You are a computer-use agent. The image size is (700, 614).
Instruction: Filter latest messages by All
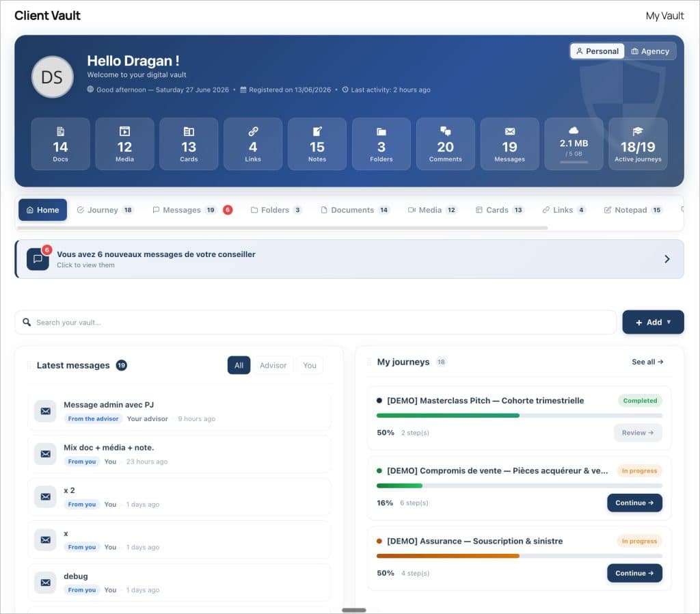[239, 365]
